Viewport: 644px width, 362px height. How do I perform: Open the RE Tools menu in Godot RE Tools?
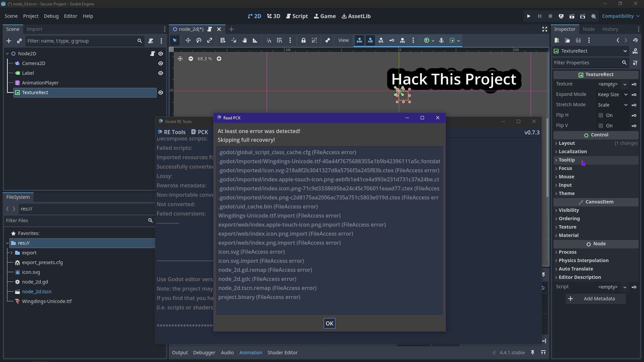[171, 132]
